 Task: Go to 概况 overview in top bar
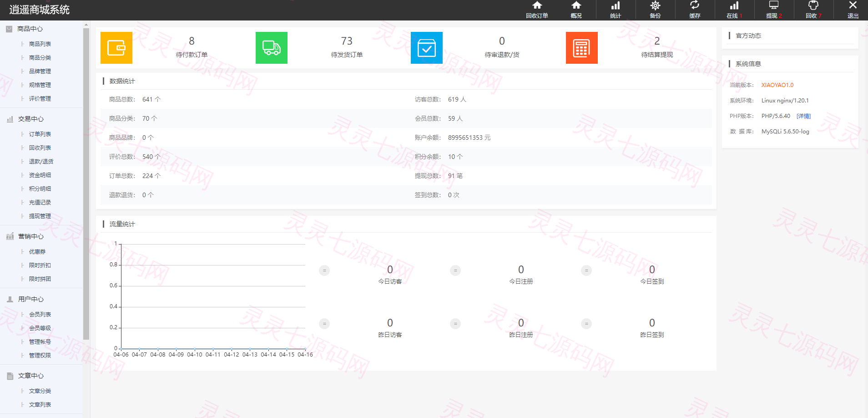tap(576, 10)
